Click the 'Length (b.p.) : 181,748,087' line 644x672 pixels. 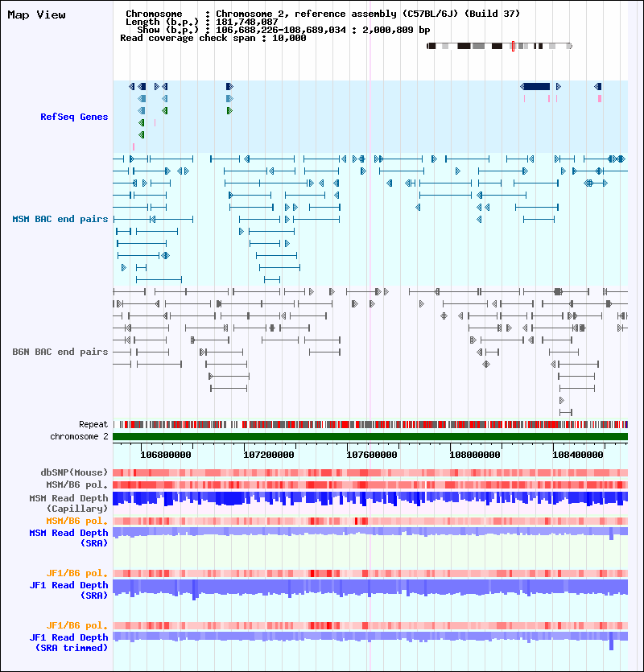coord(201,22)
